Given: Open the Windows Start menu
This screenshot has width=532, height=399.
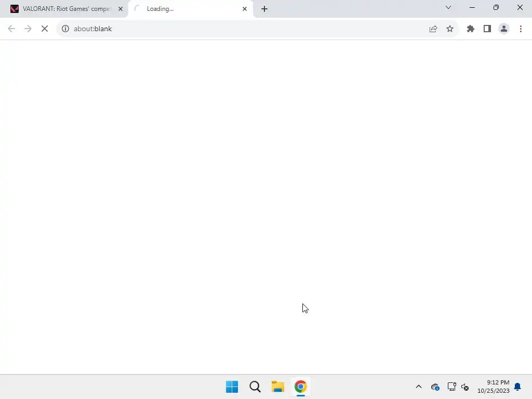Looking at the screenshot, I should [232, 387].
